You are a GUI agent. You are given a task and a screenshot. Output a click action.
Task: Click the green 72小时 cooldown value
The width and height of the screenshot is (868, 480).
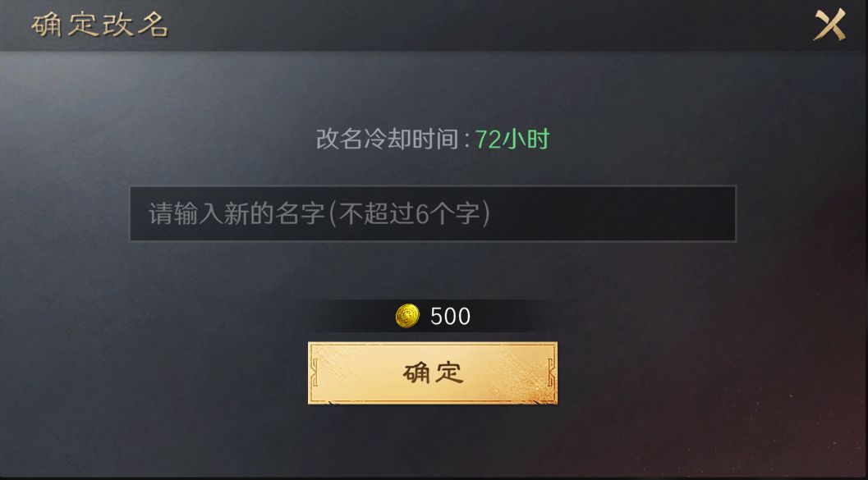pos(512,139)
